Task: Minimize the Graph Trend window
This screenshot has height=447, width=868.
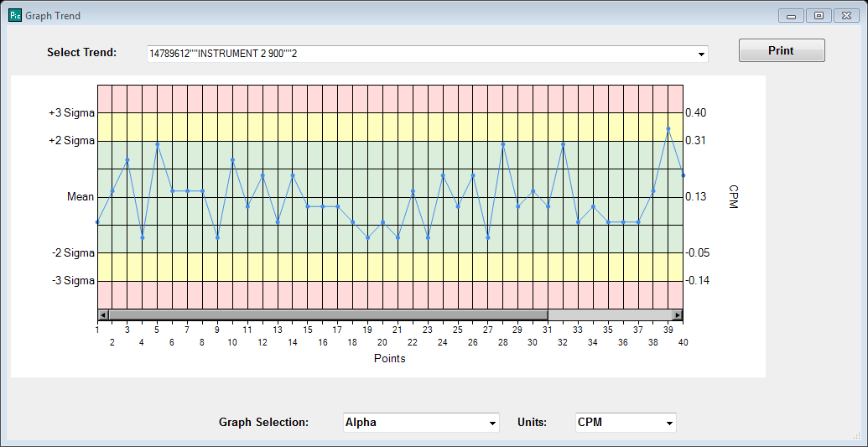Action: click(791, 16)
